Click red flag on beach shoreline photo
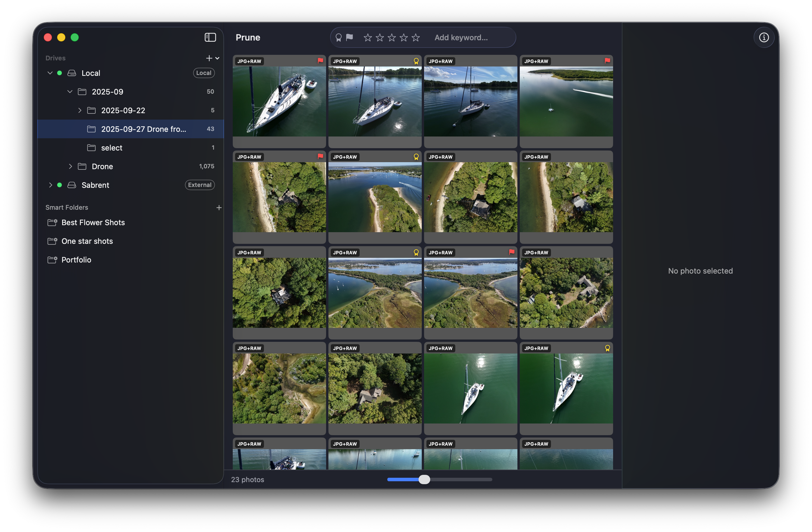The width and height of the screenshot is (812, 532). click(x=320, y=156)
